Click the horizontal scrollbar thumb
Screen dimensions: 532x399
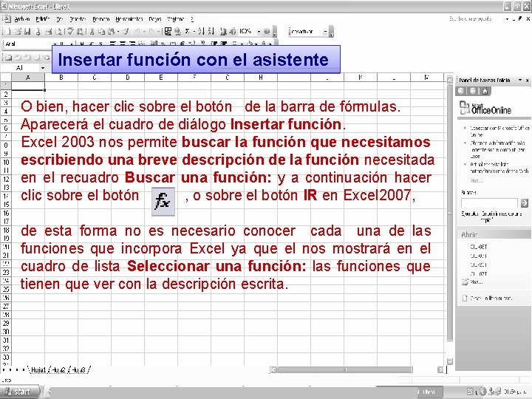tap(345, 369)
